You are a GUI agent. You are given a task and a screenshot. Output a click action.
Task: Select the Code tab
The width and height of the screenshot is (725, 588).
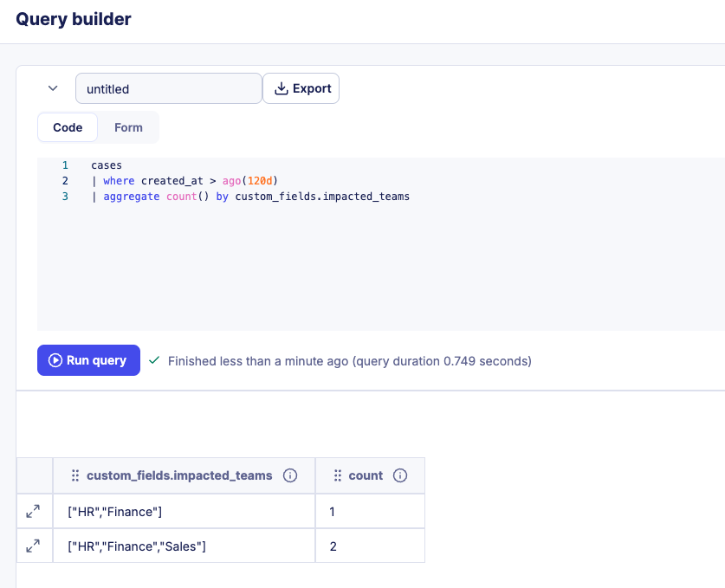[68, 127]
